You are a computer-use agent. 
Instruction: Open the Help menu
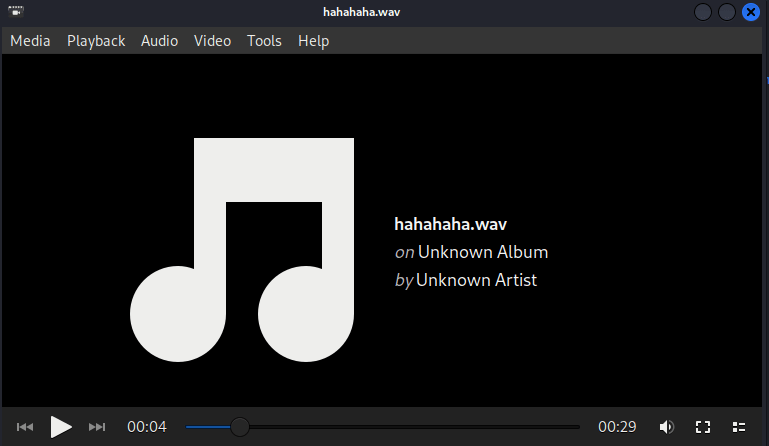(313, 41)
